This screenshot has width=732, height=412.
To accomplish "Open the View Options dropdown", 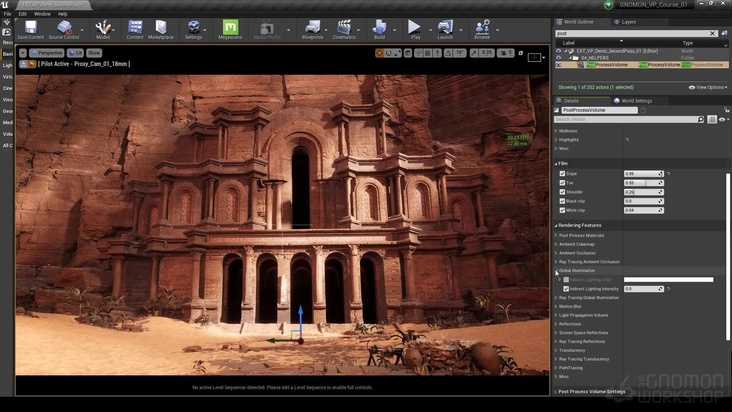I will (x=709, y=87).
